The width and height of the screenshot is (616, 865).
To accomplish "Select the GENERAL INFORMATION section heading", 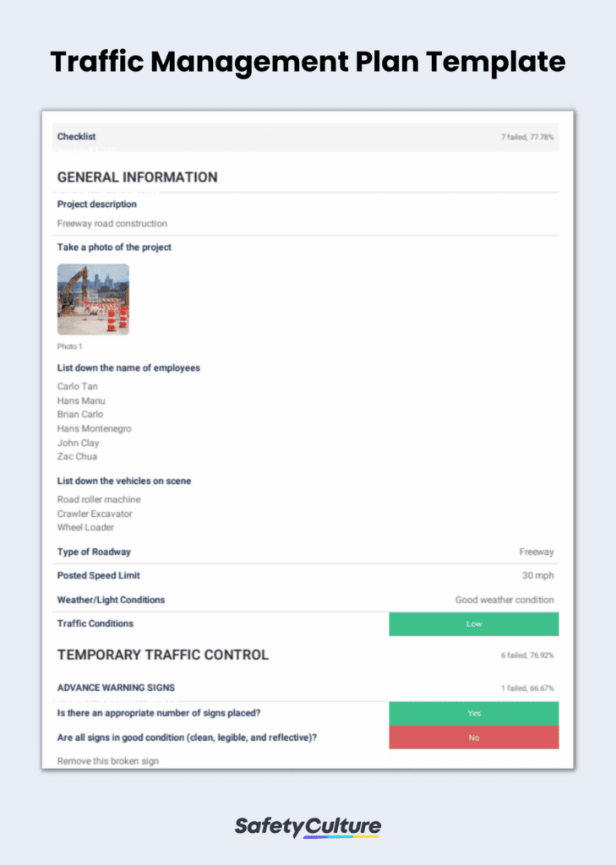I will (137, 177).
